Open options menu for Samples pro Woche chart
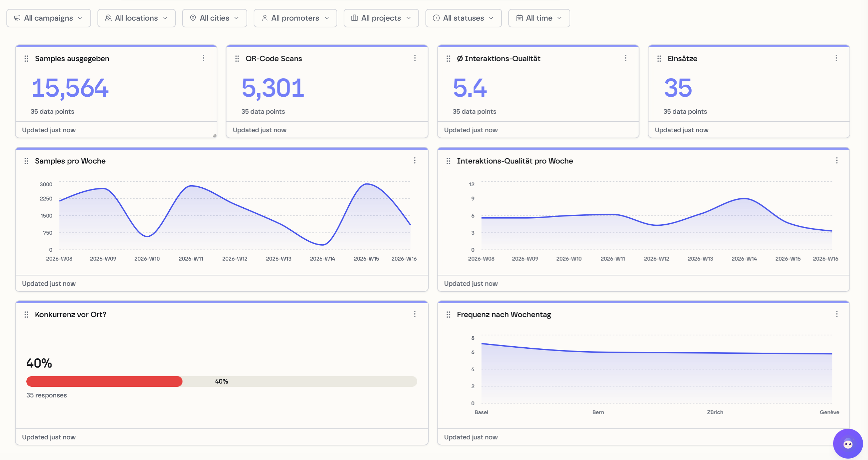This screenshot has width=868, height=460. (415, 160)
